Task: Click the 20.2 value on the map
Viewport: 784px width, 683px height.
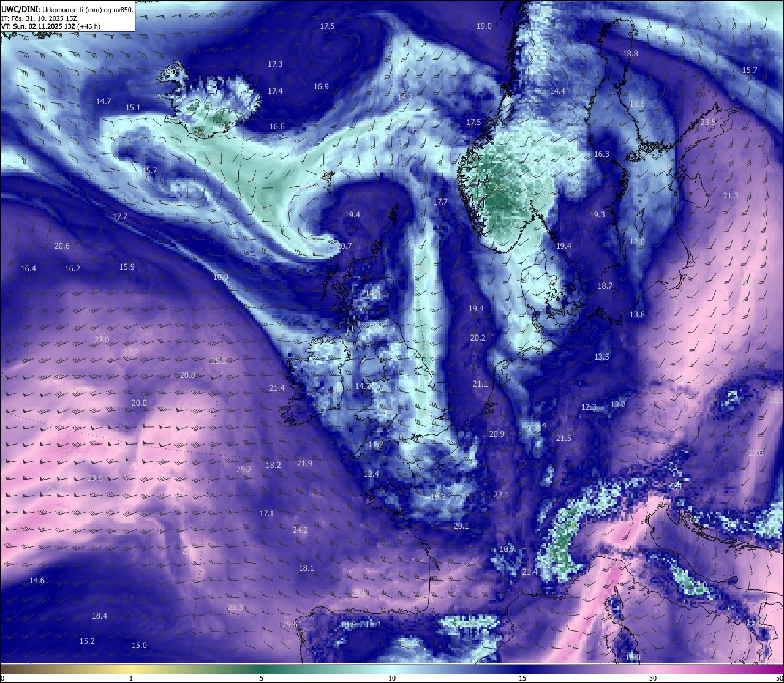Action: pyautogui.click(x=478, y=338)
